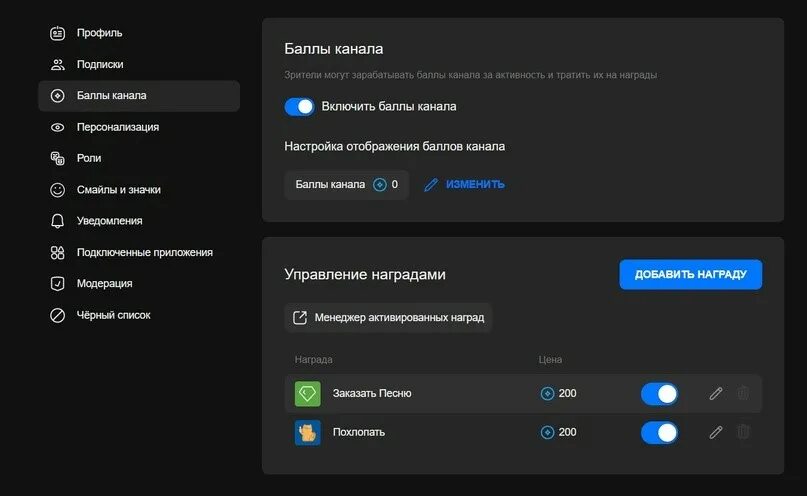Delete the Похлопать reward with the trash icon
The image size is (807, 496).
tap(743, 432)
